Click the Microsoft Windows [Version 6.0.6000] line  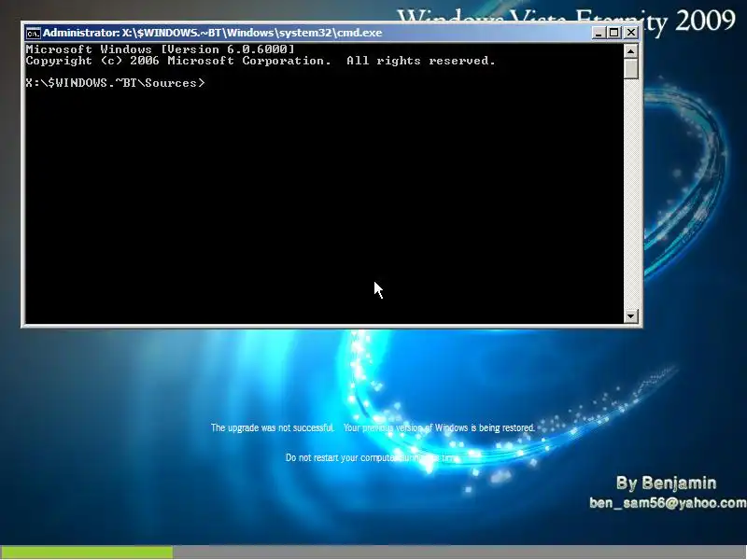tap(160, 49)
